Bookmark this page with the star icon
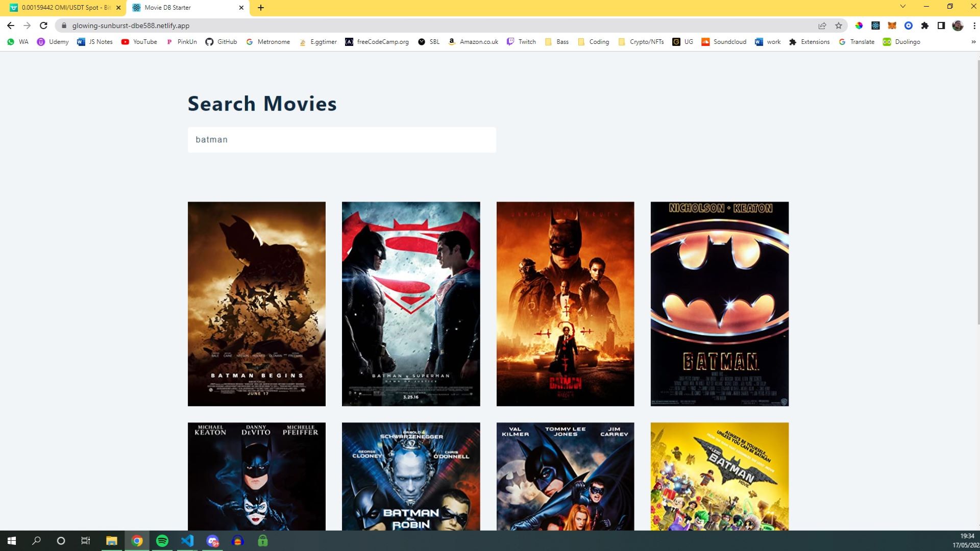Image resolution: width=980 pixels, height=551 pixels. pyautogui.click(x=839, y=26)
